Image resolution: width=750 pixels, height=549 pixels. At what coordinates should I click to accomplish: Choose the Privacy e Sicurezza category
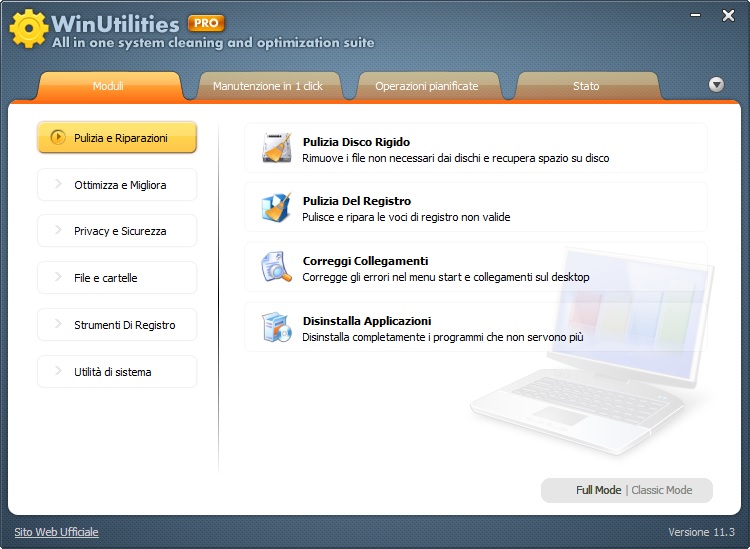117,231
